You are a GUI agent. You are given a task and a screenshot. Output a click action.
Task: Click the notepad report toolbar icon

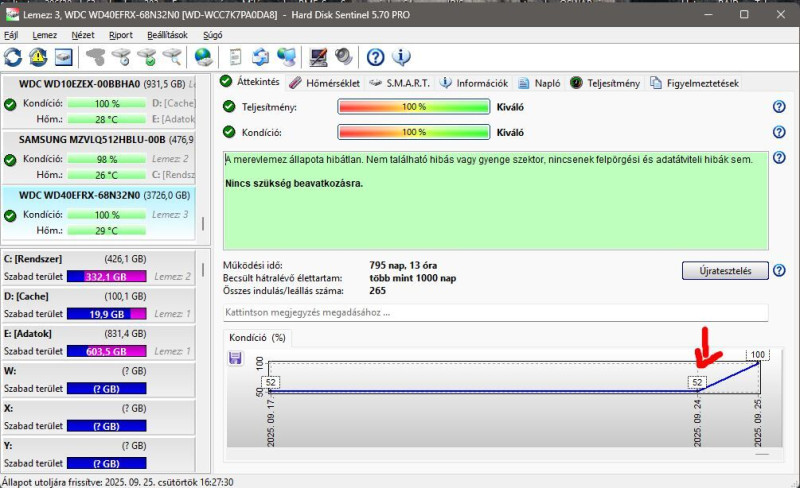[235, 57]
